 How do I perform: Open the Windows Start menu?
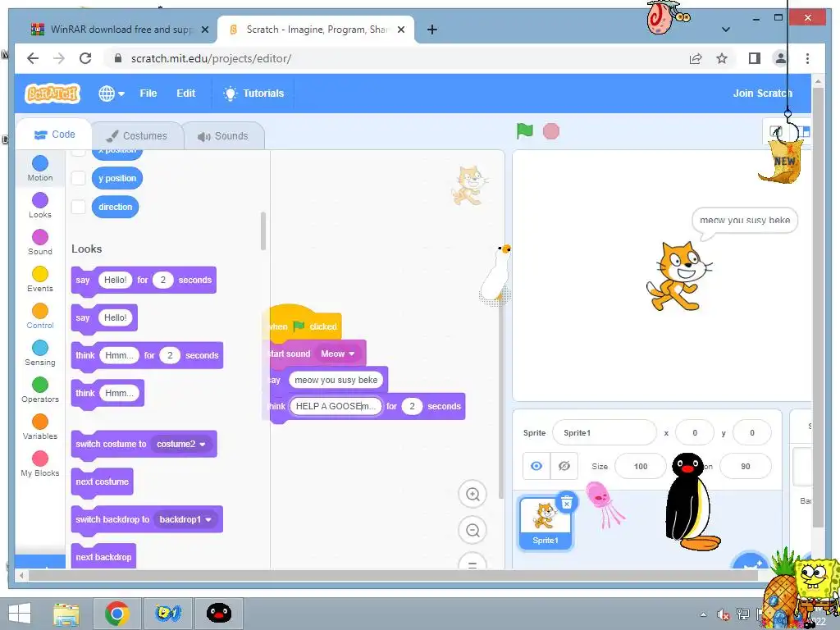pyautogui.click(x=20, y=614)
